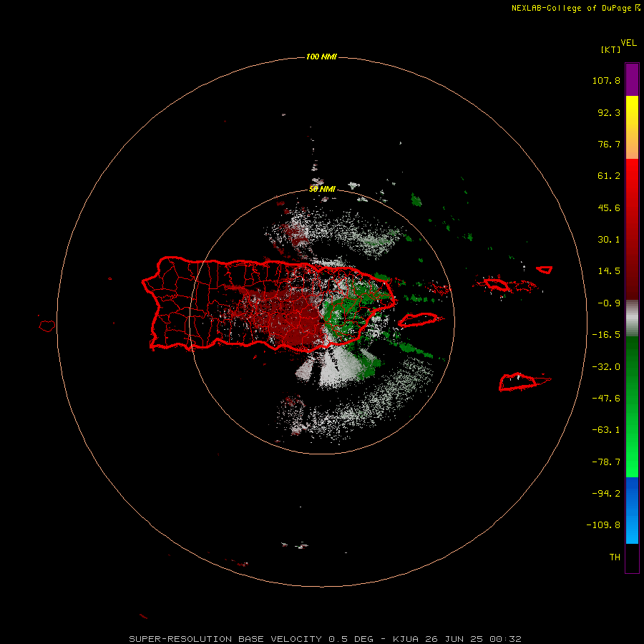Click the -16.5 legend value
Viewport: 644px width, 644px height.
[606, 335]
